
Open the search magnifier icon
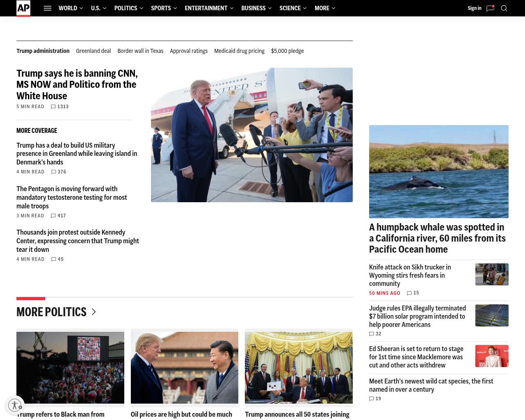tap(504, 8)
